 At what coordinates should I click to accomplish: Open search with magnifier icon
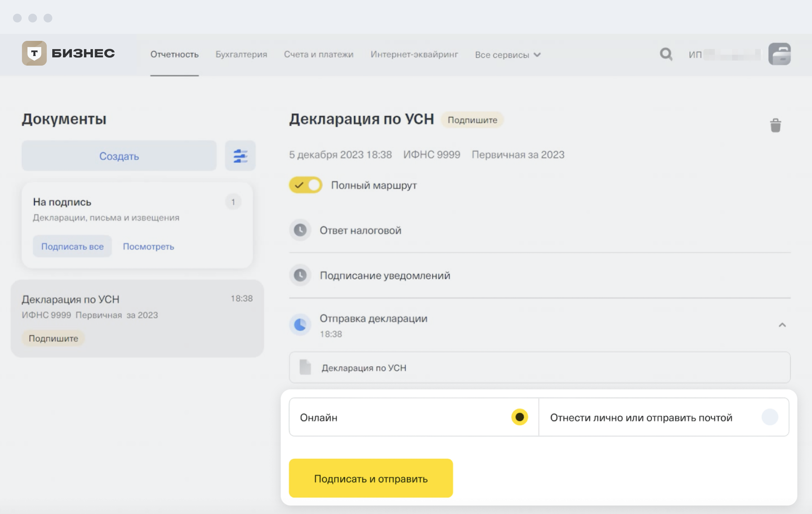tap(666, 54)
